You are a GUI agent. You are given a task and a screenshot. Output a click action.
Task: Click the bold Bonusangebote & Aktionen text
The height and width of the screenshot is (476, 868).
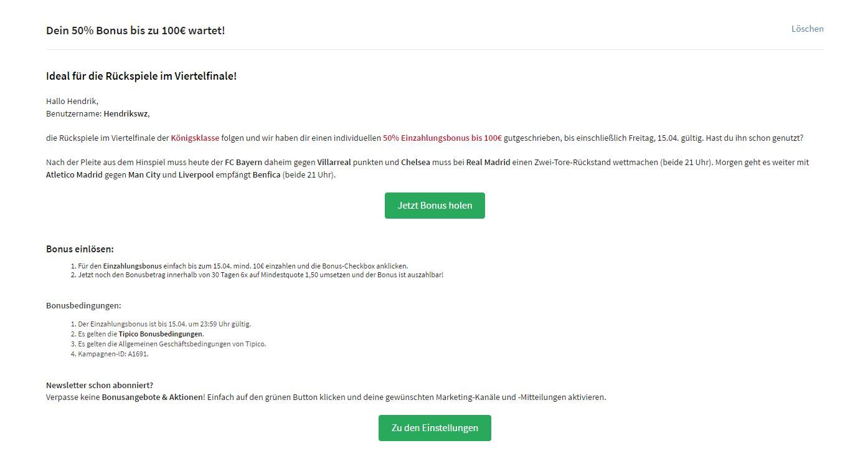[x=153, y=397]
